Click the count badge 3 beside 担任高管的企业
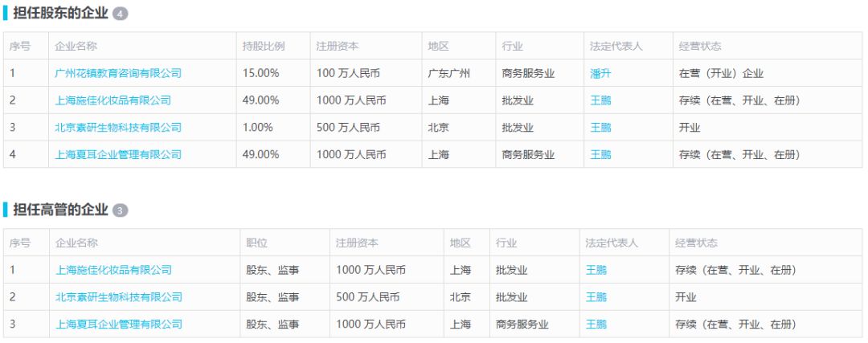Viewport: 868px width, 343px height. coord(120,210)
